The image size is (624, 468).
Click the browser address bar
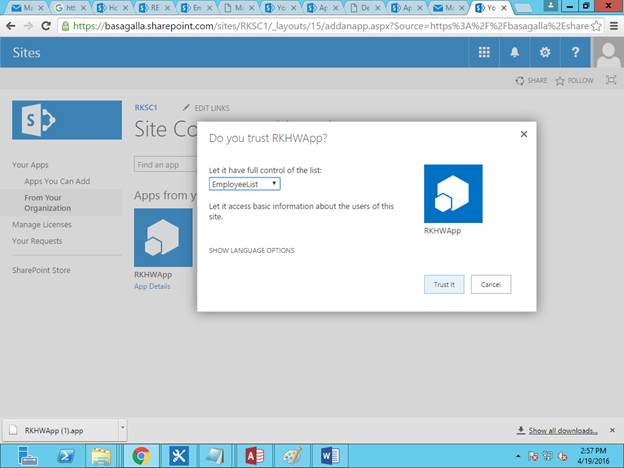tap(330, 26)
